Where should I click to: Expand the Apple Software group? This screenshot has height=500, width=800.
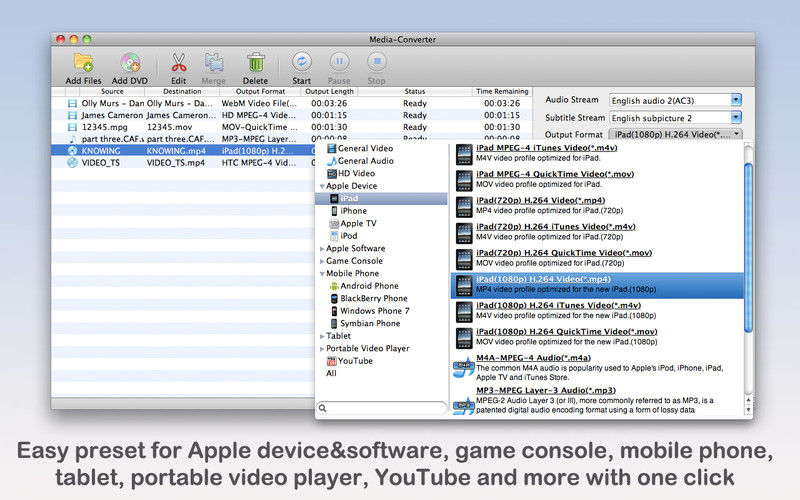[x=322, y=249]
